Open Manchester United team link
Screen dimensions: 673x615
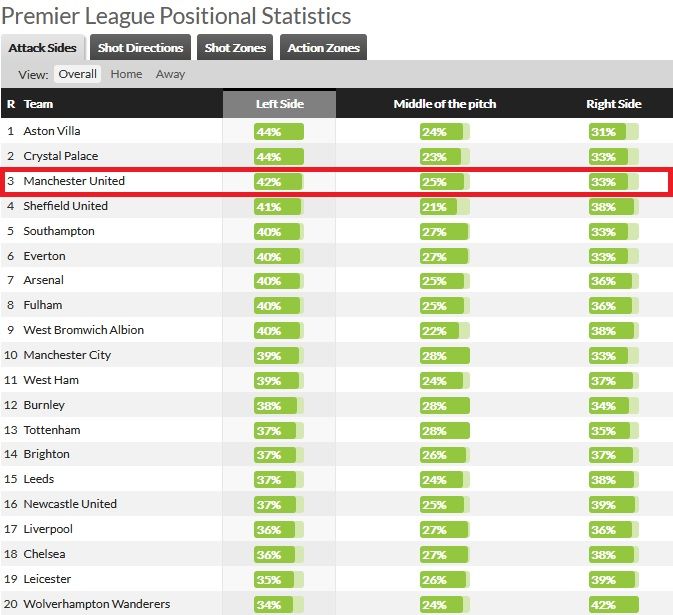pyautogui.click(x=74, y=181)
